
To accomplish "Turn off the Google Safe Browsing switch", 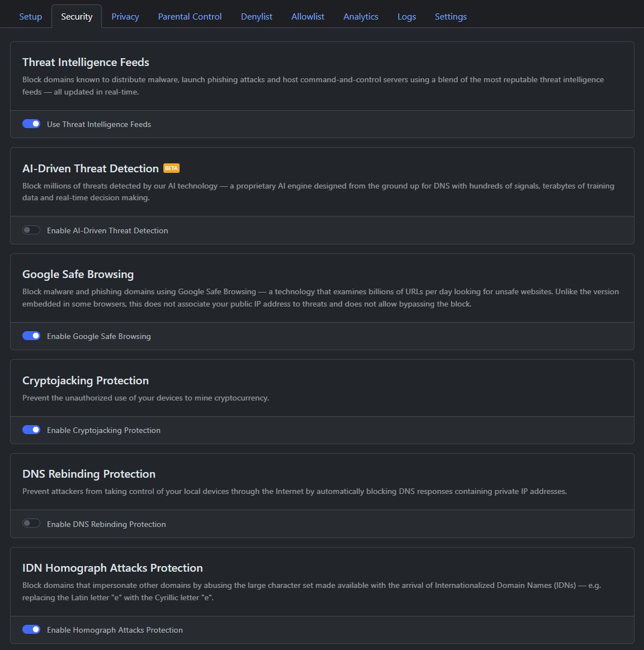I will coord(31,336).
